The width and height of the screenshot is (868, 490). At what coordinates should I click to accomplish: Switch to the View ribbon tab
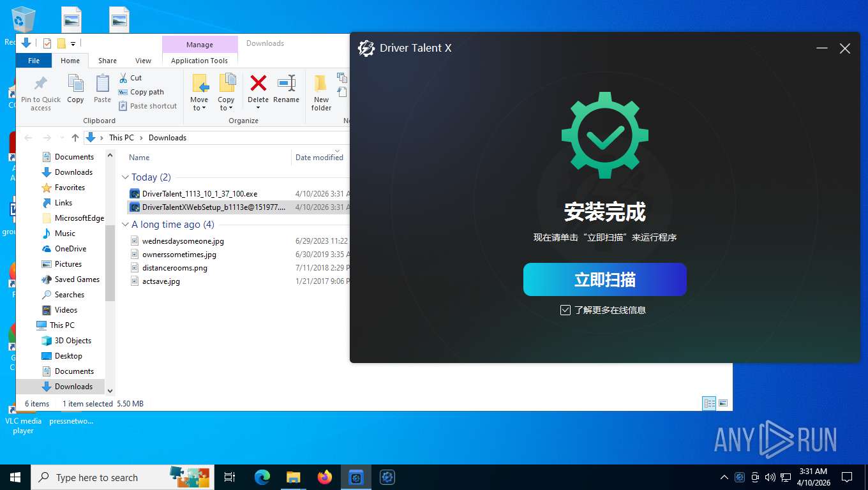(x=143, y=61)
